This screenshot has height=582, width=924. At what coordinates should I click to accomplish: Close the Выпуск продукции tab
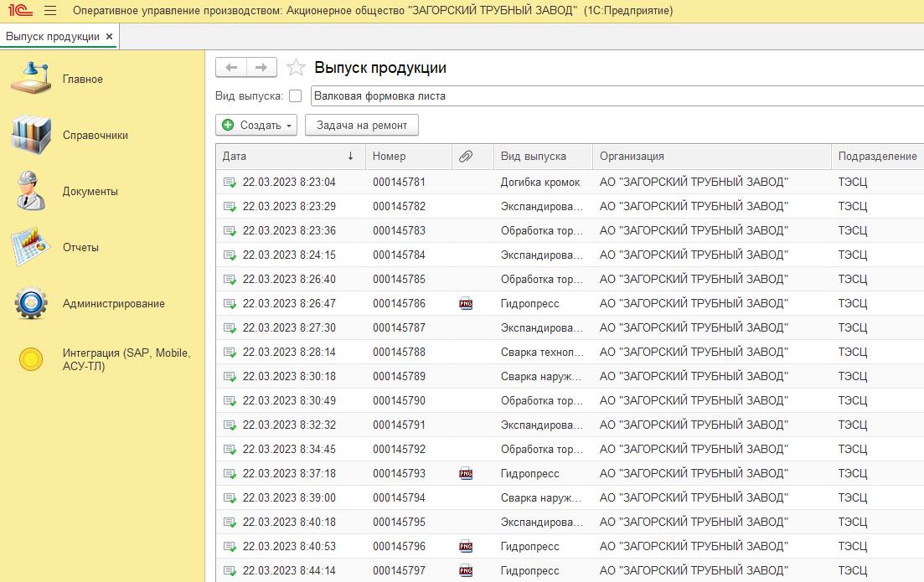coord(109,37)
